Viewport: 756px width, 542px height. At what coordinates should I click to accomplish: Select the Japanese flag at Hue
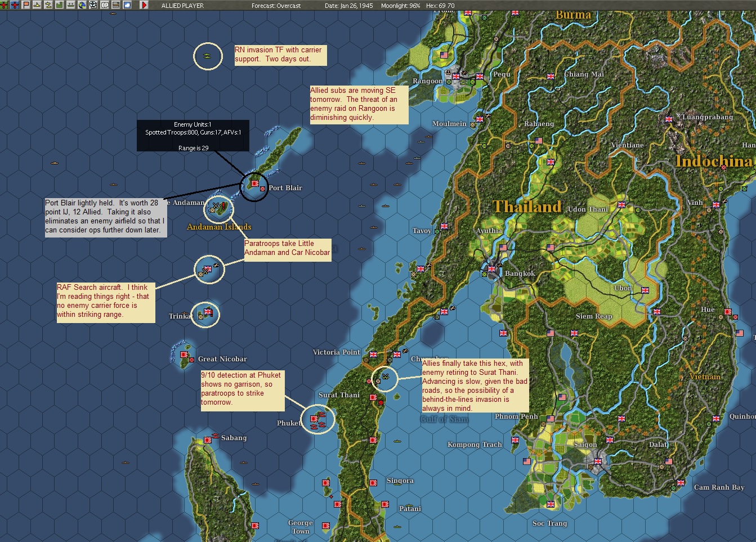(728, 312)
